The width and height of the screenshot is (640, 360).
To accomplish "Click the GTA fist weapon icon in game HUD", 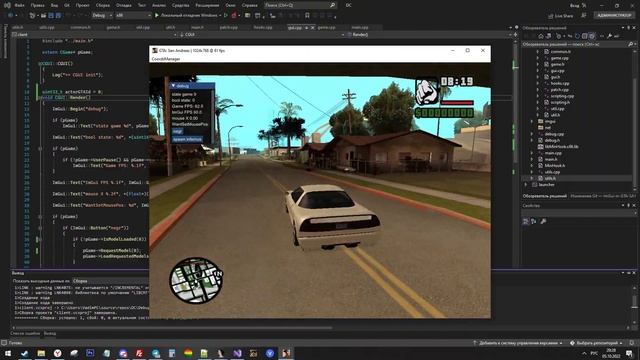I will [x=426, y=91].
